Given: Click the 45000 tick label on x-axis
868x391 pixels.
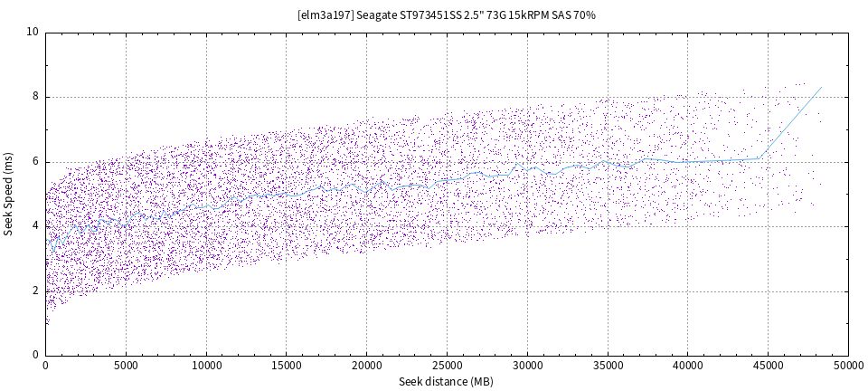Looking at the screenshot, I should point(768,366).
